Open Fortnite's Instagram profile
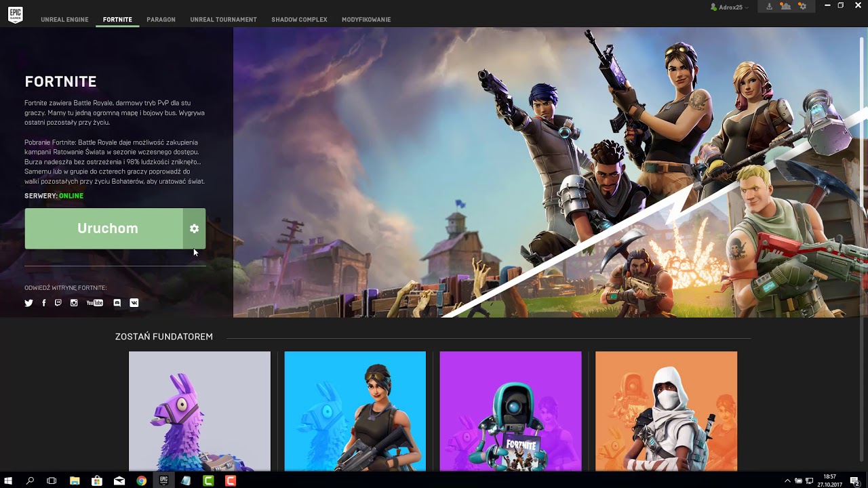 pos(74,303)
